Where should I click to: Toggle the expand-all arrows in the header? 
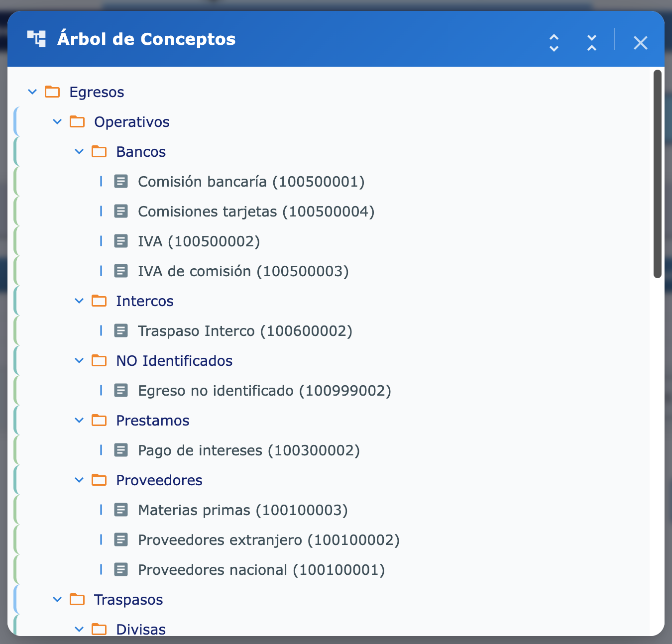pos(554,43)
